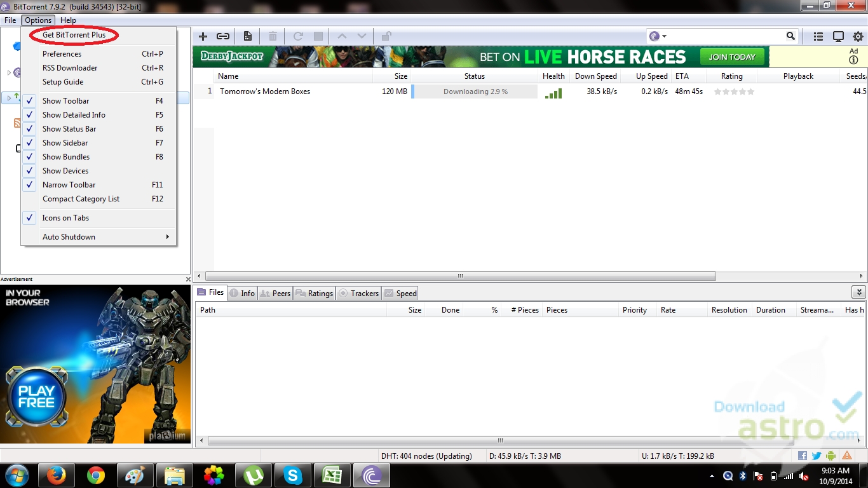Expand the Auto Shutdown submenu
Viewport: 868px width, 488px height.
point(99,236)
